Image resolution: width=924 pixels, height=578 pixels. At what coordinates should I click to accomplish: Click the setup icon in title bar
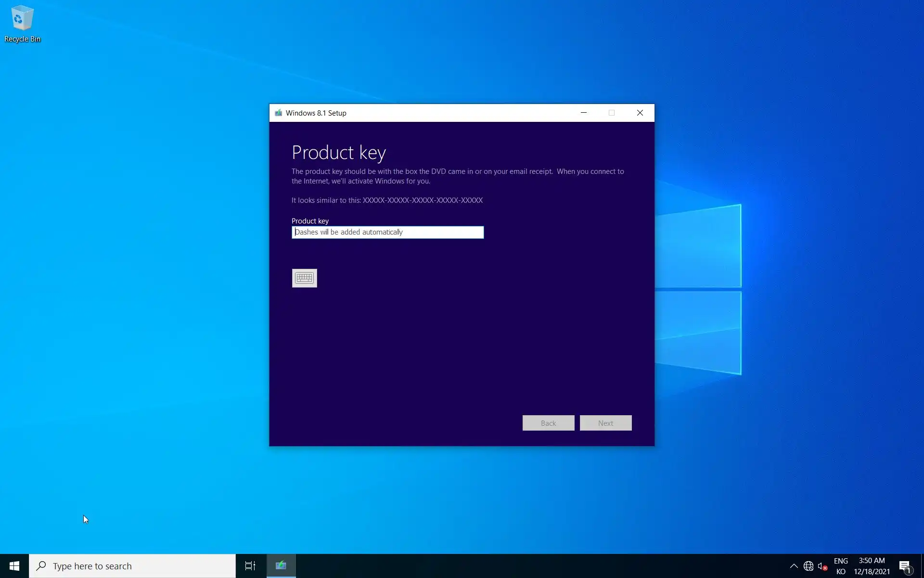(x=278, y=113)
